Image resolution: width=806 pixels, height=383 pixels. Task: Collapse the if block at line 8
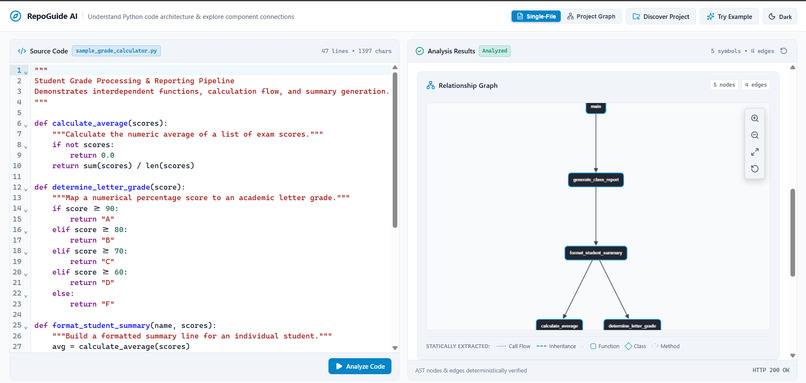click(x=26, y=147)
